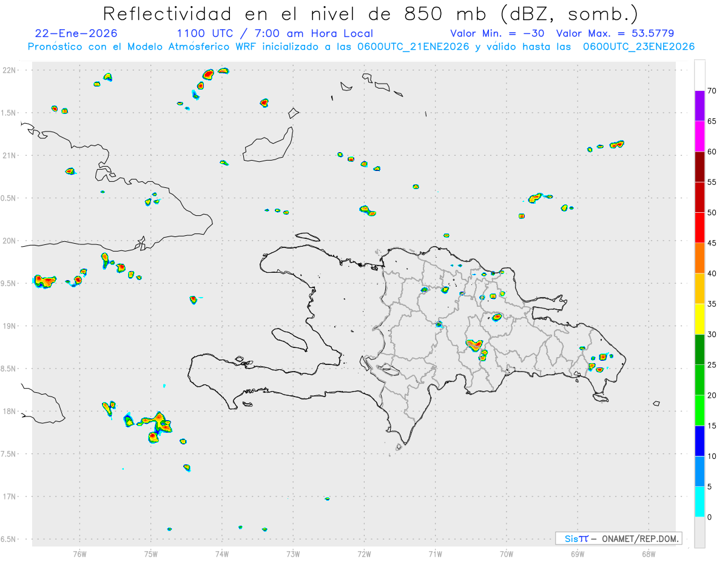Click the 'Valor Min. = -30' text
This screenshot has width=728, height=562.
point(499,33)
